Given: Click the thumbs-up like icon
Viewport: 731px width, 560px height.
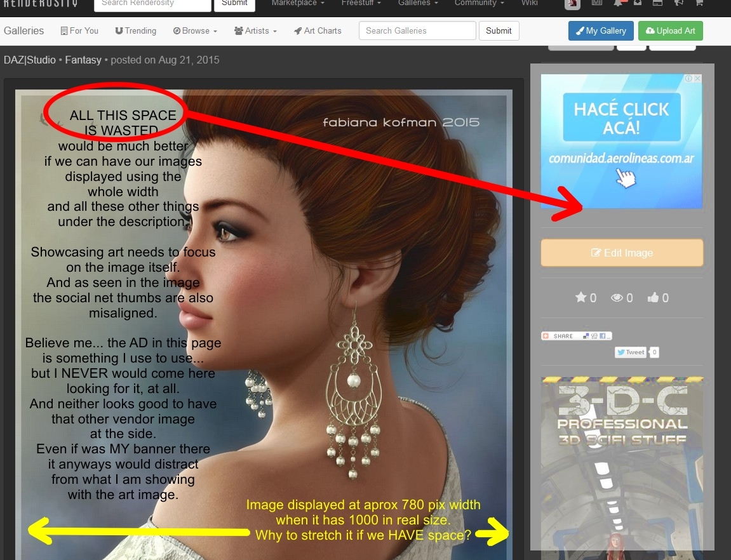Looking at the screenshot, I should pyautogui.click(x=653, y=297).
